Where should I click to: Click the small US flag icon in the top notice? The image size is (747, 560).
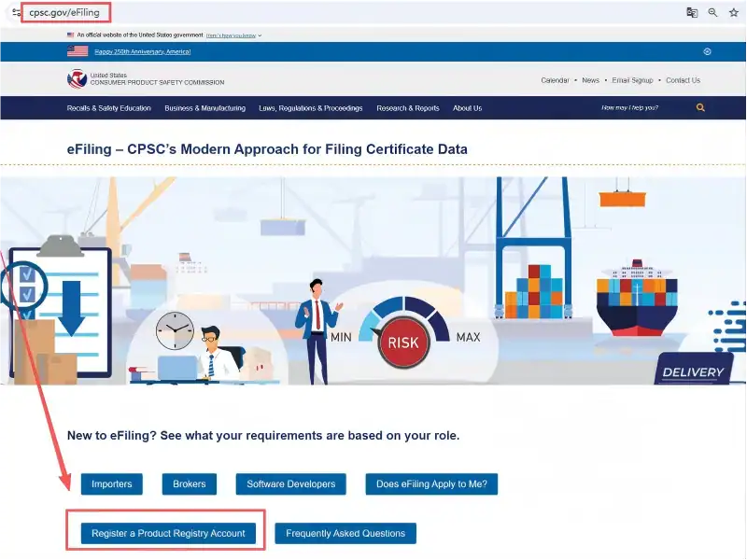pyautogui.click(x=71, y=35)
